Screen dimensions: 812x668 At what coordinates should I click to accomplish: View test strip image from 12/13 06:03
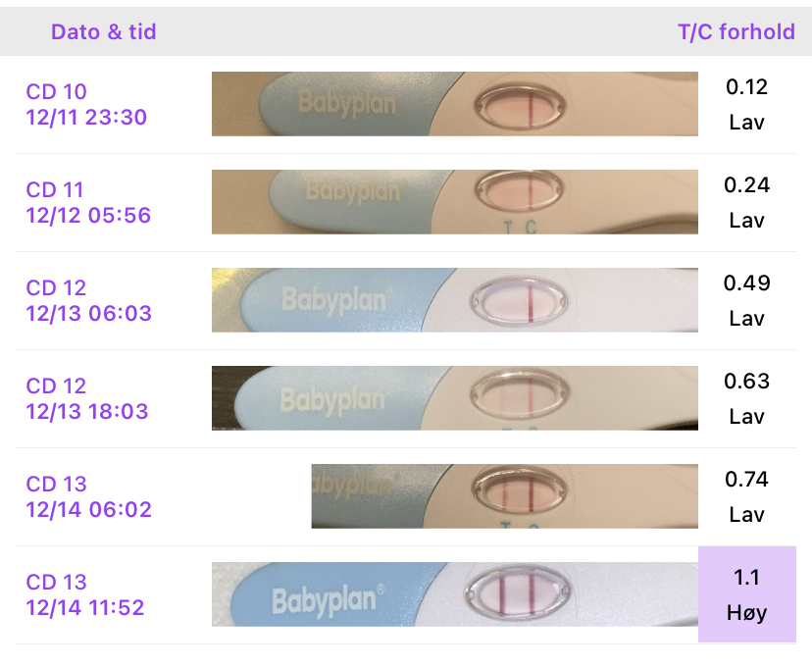coord(455,300)
